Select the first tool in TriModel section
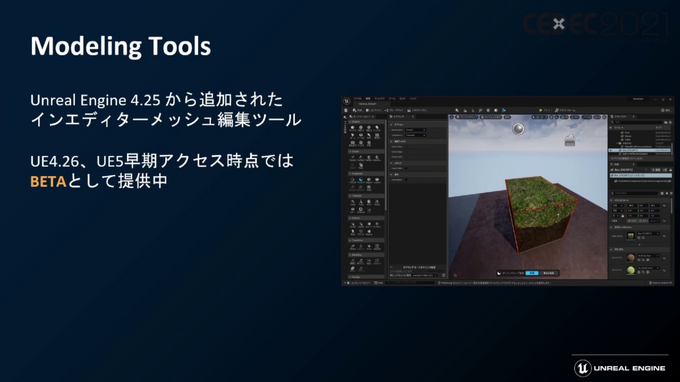 [353, 202]
